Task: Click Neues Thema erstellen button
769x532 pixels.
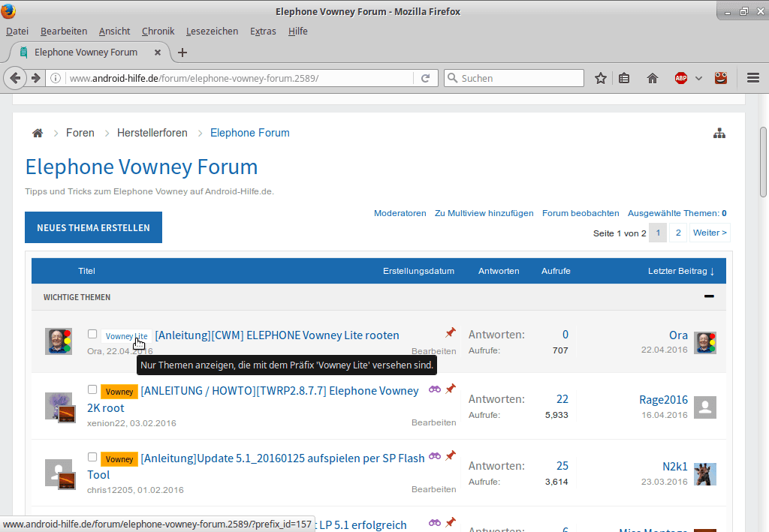Action: [93, 227]
